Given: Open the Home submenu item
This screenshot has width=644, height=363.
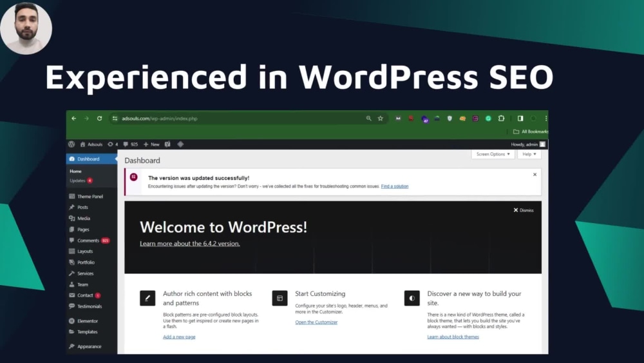Looking at the screenshot, I should click(75, 171).
